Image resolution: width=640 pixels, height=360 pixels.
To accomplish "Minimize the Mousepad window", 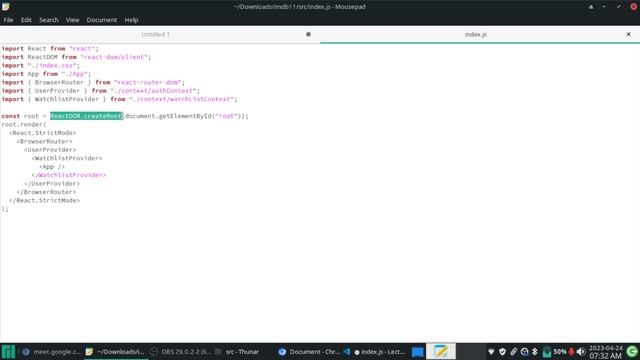I will point(604,7).
